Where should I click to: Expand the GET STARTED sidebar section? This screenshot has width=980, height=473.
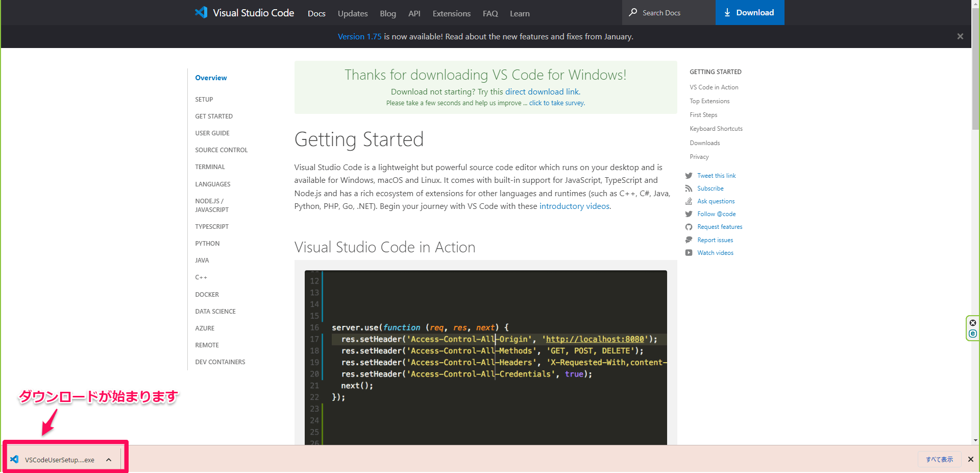(x=214, y=116)
